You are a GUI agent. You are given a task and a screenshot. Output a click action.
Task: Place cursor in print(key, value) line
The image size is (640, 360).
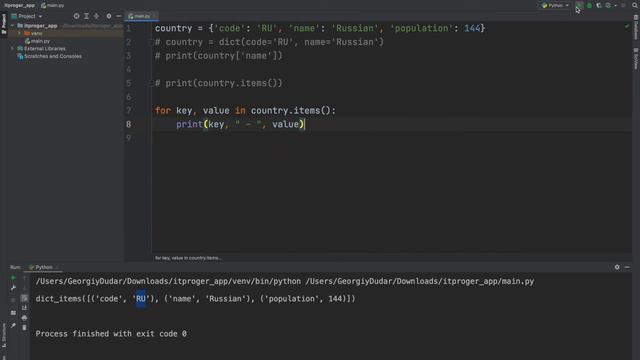[240, 124]
